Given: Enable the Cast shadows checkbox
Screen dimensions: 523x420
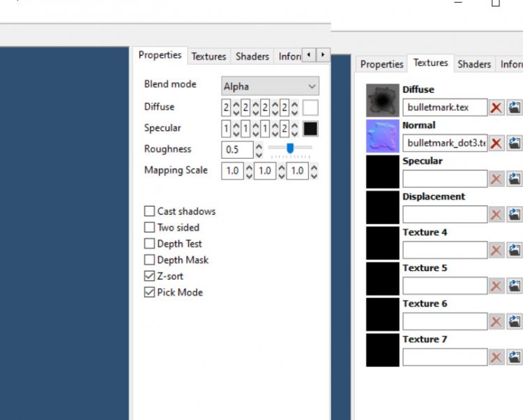Looking at the screenshot, I should [x=149, y=211].
